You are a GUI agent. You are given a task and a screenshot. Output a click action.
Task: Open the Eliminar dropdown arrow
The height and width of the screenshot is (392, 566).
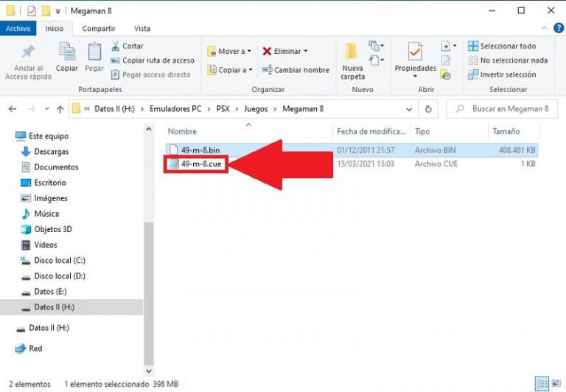click(306, 52)
